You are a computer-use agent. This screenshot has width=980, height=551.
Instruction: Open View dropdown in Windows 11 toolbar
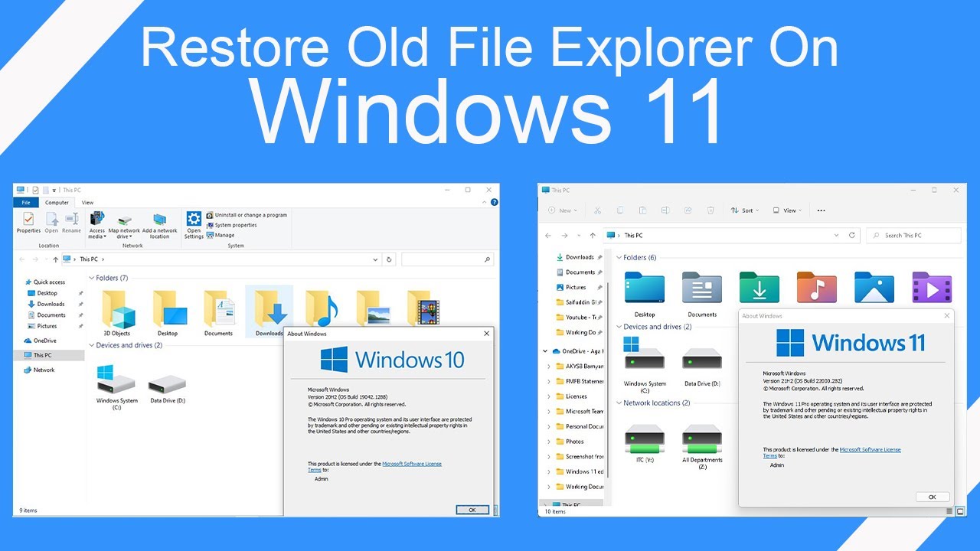pyautogui.click(x=787, y=210)
